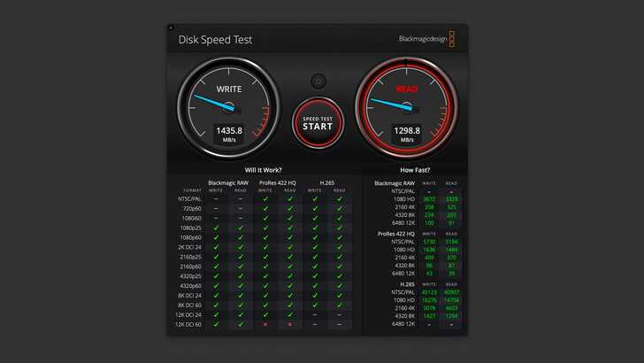Click Blackmagic RAW 1080 HD row label in How Fast
Image resolution: width=644 pixels, height=363 pixels.
pos(404,199)
